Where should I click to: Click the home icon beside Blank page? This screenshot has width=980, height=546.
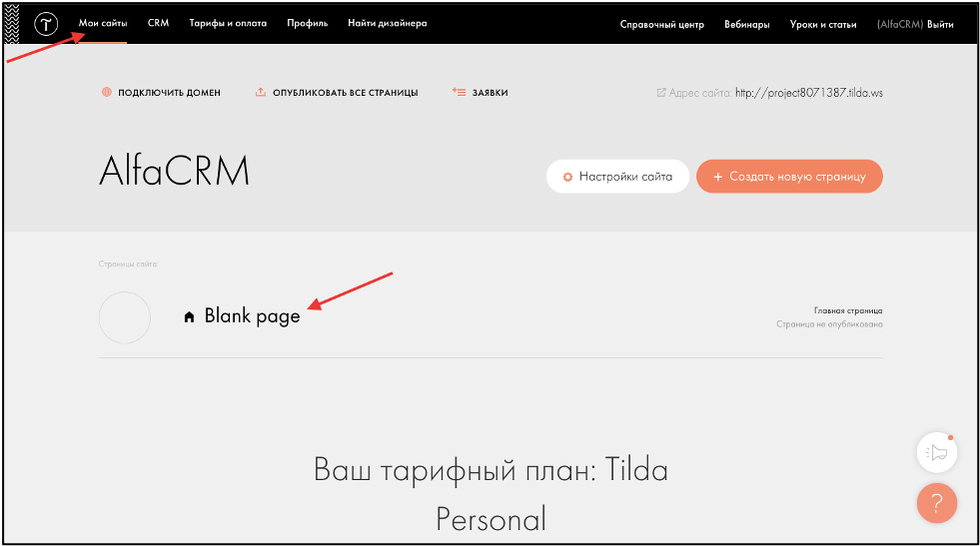coord(190,316)
